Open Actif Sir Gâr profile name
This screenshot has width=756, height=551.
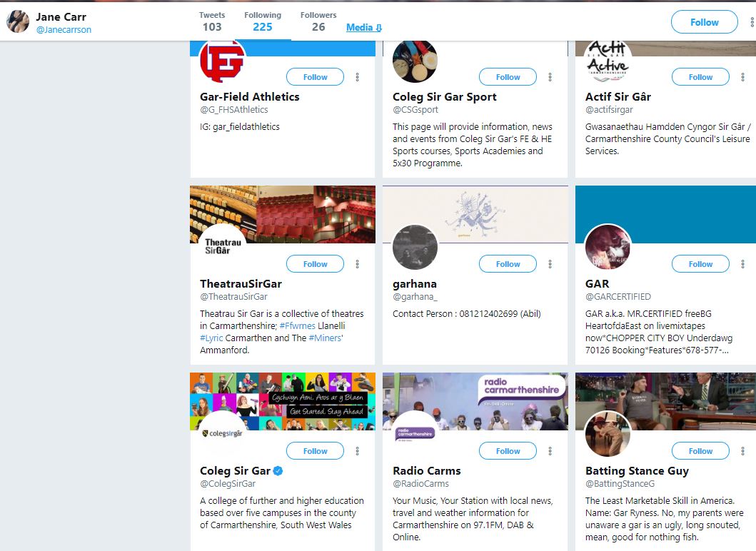[x=618, y=97]
